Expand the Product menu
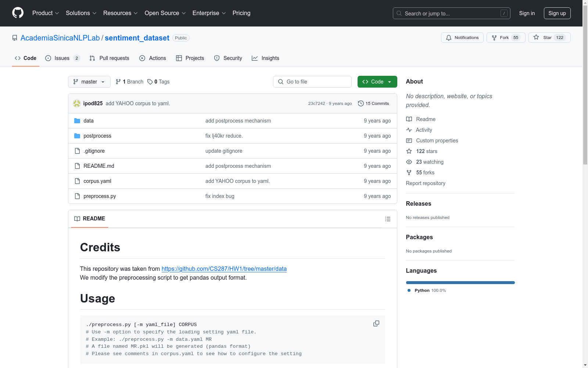588x368 pixels. click(46, 13)
